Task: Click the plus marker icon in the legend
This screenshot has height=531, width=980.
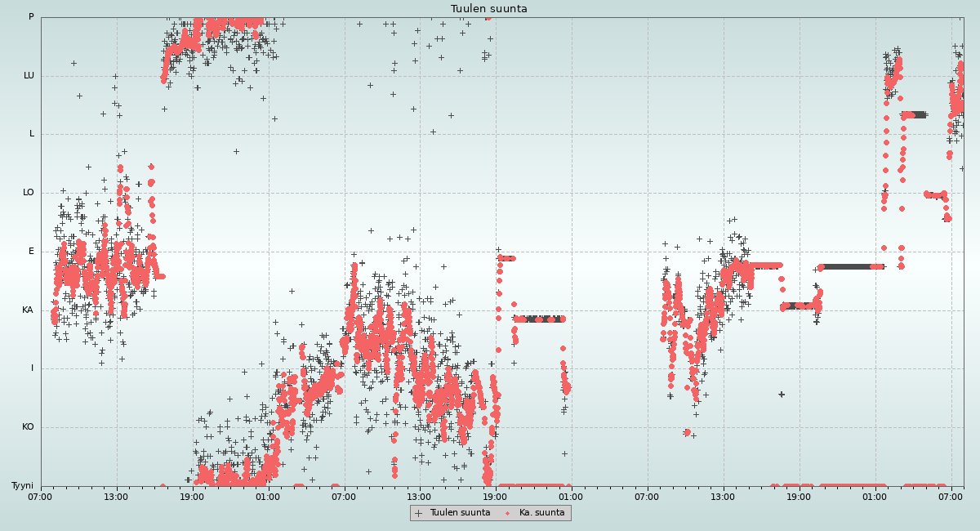Action: click(419, 513)
